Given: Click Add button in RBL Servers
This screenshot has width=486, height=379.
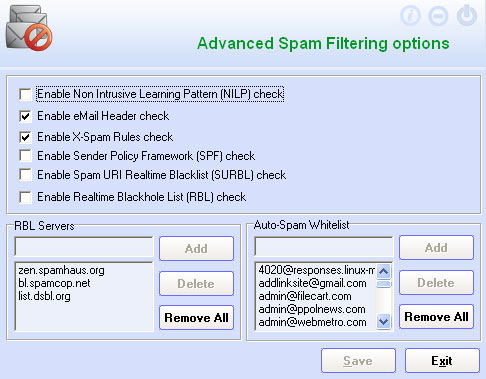Looking at the screenshot, I should tap(196, 248).
